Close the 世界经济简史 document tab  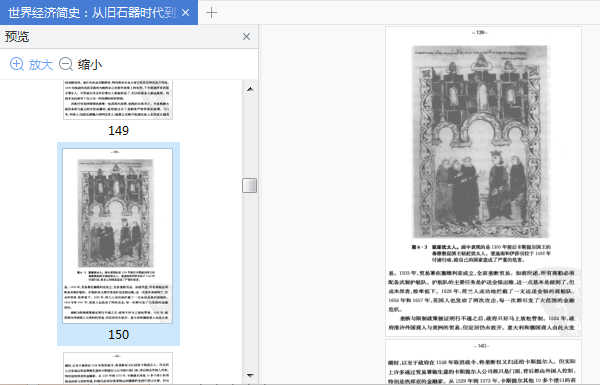pyautogui.click(x=186, y=13)
